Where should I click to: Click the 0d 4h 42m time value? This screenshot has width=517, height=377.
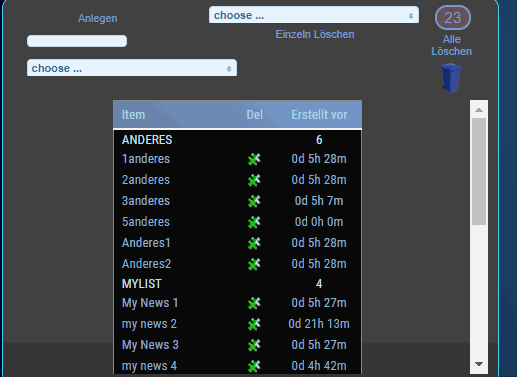click(319, 366)
